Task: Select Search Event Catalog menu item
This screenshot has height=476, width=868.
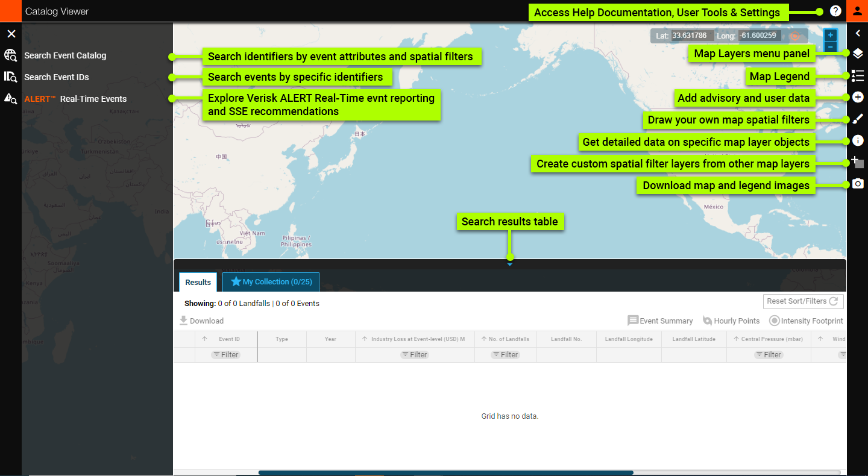Action: click(x=65, y=55)
